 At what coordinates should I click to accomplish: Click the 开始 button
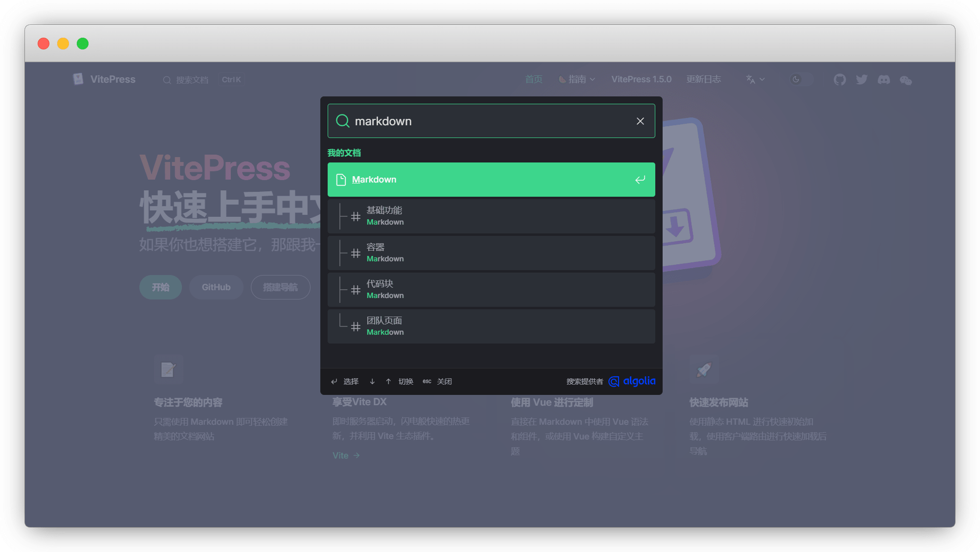(160, 287)
